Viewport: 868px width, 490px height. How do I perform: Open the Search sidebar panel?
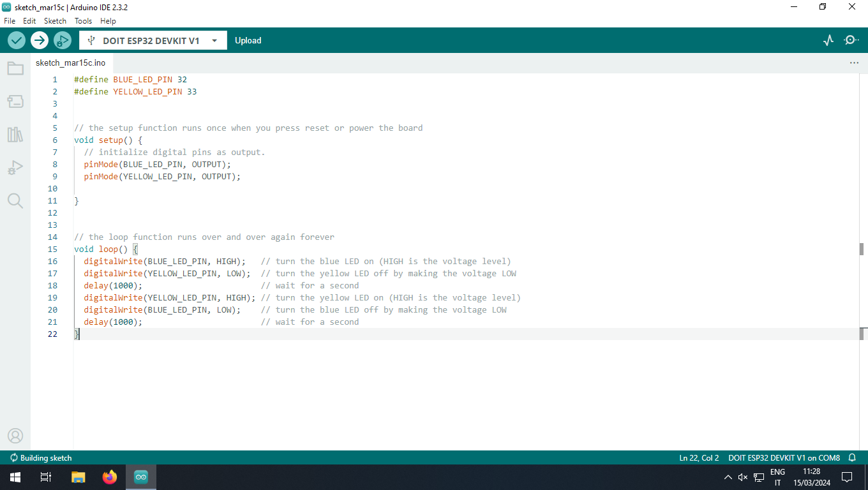[15, 201]
